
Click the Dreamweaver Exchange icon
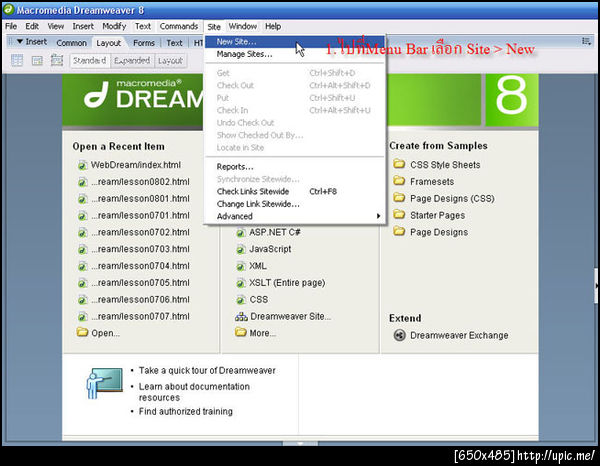coord(399,335)
